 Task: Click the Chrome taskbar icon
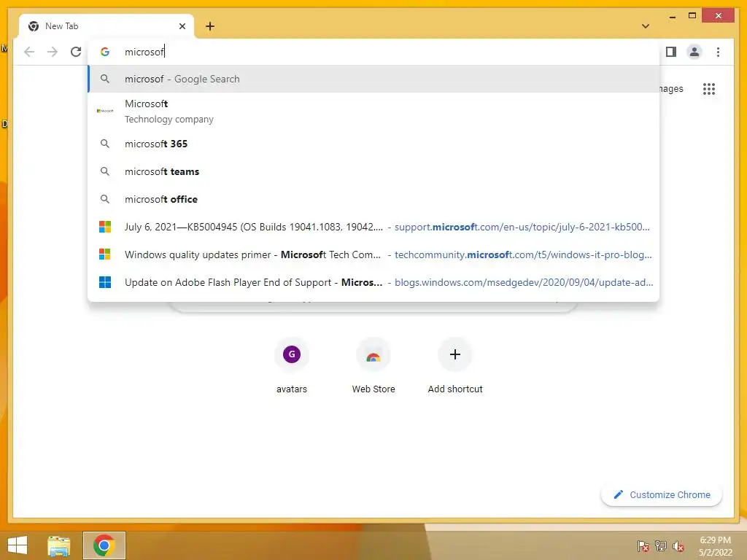click(x=104, y=545)
